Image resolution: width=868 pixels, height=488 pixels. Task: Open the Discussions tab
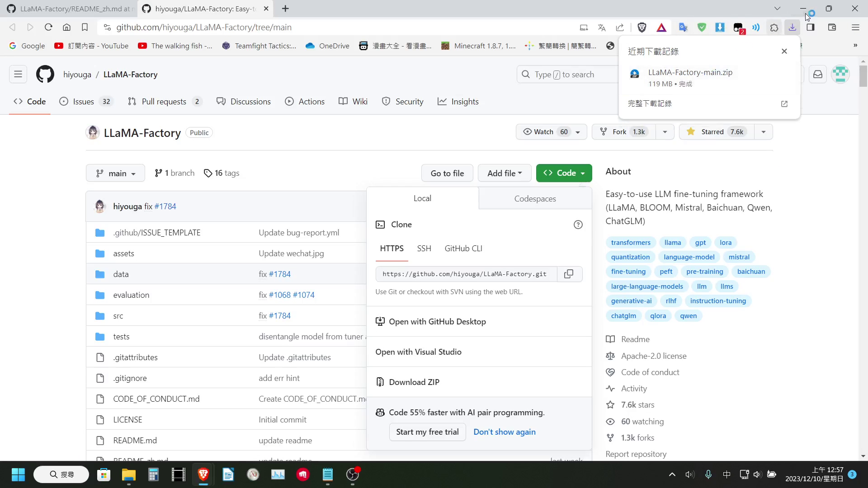[x=244, y=102]
